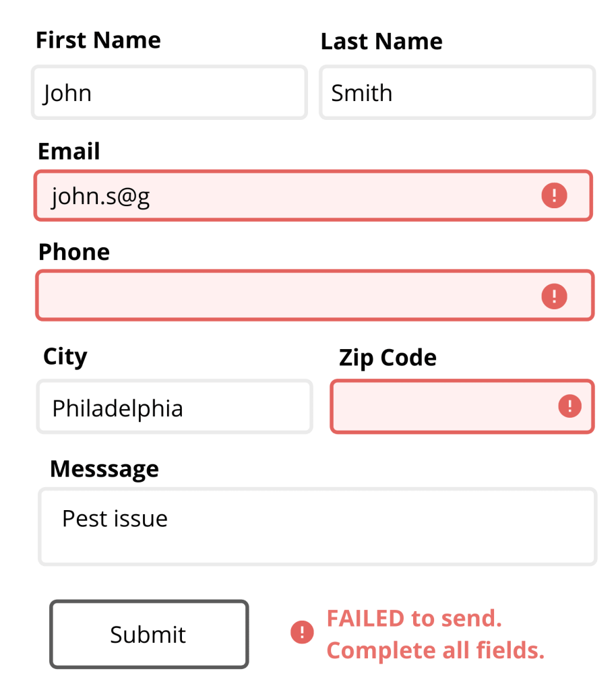Click the error icon in Email field
This screenshot has height=690, width=616.
554,195
